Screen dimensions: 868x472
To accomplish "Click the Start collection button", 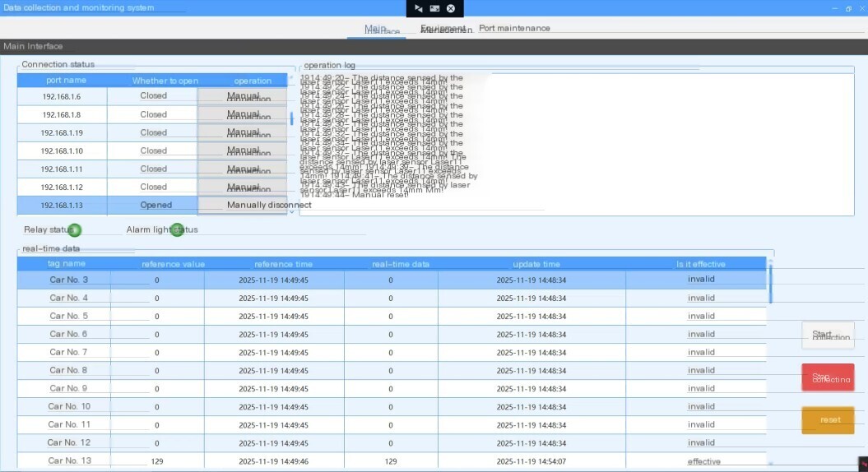I will [829, 335].
